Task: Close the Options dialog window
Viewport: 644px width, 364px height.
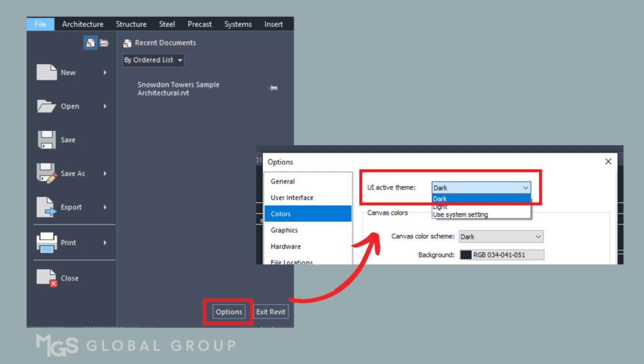Action: (608, 162)
